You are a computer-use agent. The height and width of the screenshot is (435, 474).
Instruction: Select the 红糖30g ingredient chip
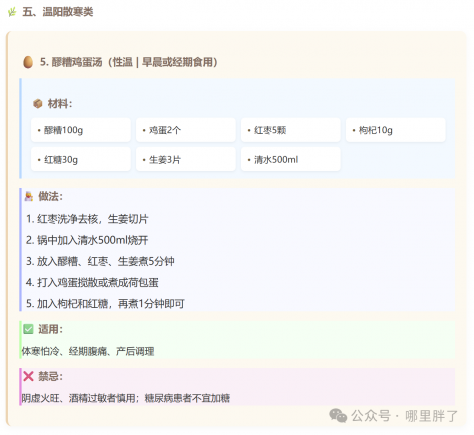tap(81, 159)
